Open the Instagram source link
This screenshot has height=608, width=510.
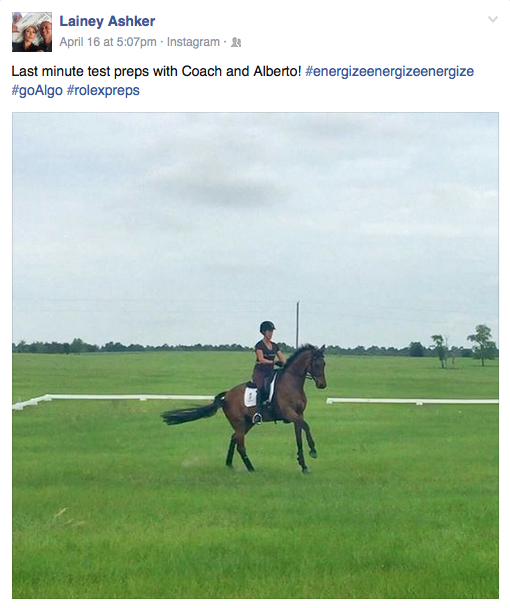click(x=193, y=42)
